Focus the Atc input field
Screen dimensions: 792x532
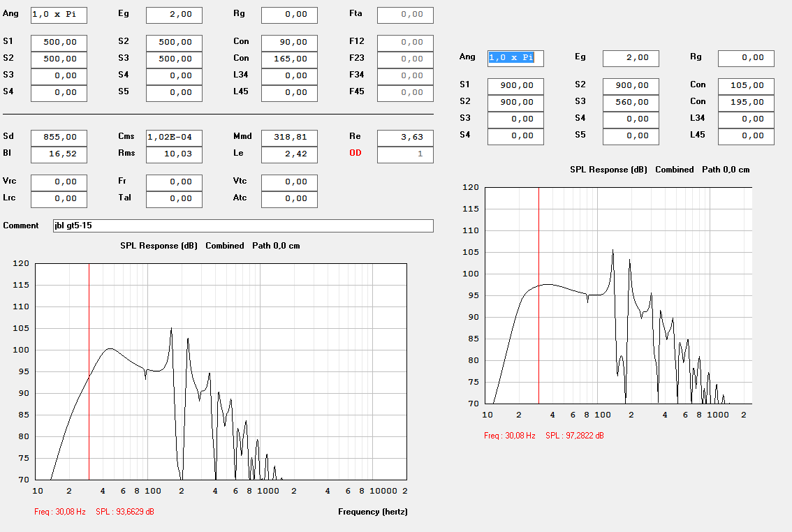click(289, 199)
